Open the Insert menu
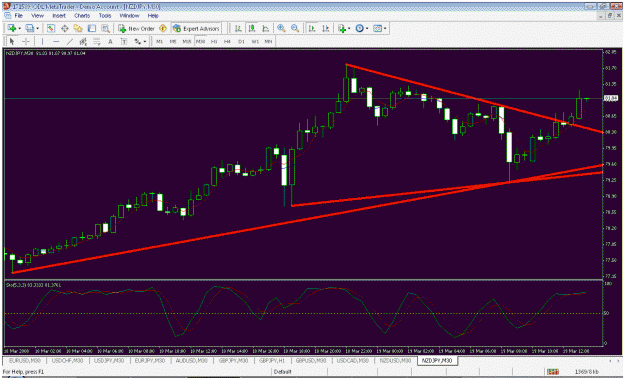 59,16
